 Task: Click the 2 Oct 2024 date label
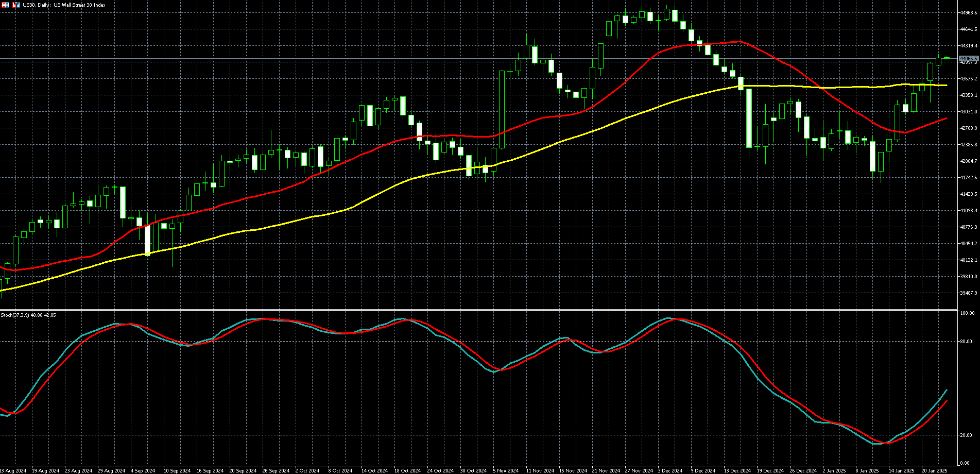307,470
